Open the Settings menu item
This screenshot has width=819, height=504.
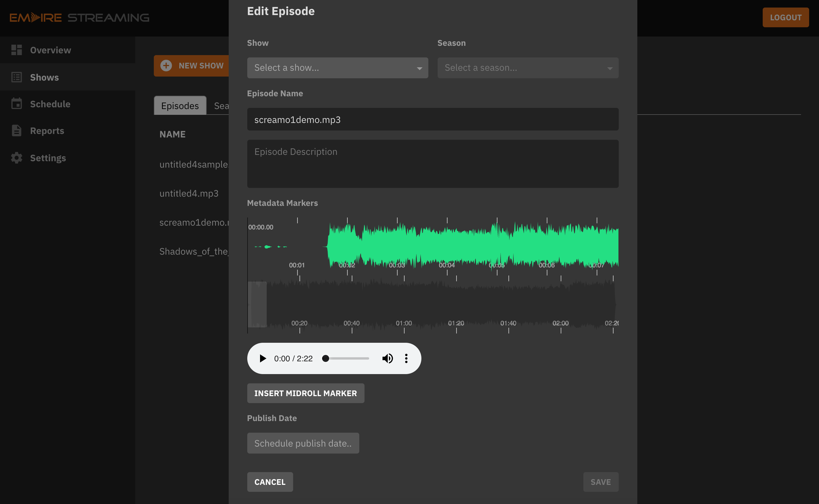tap(48, 158)
